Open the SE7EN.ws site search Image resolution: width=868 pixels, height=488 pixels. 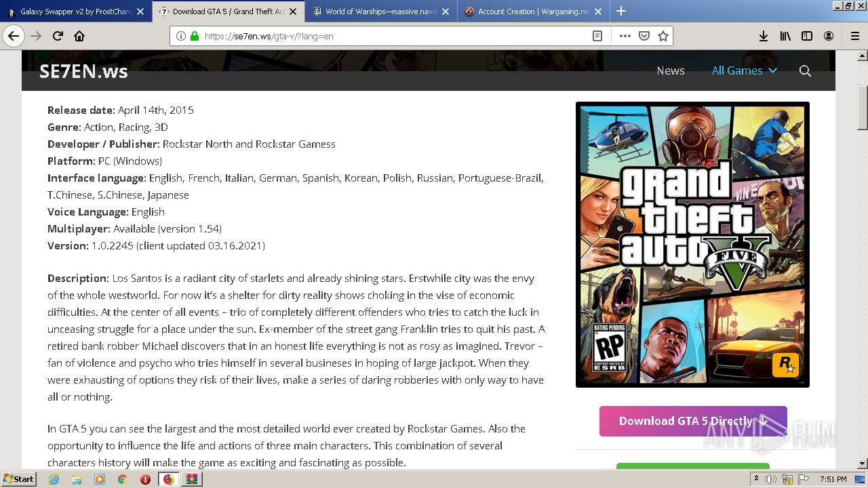point(805,70)
